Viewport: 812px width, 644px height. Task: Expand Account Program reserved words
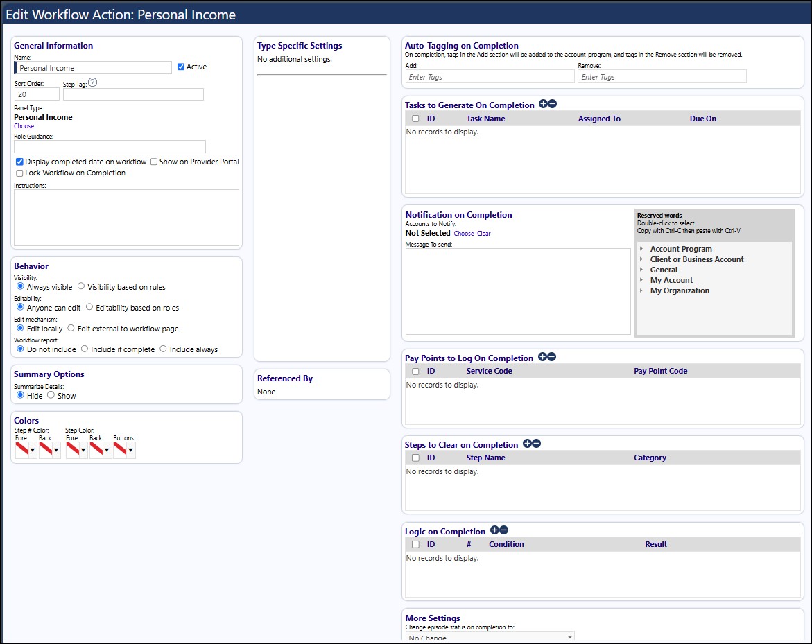(x=641, y=249)
